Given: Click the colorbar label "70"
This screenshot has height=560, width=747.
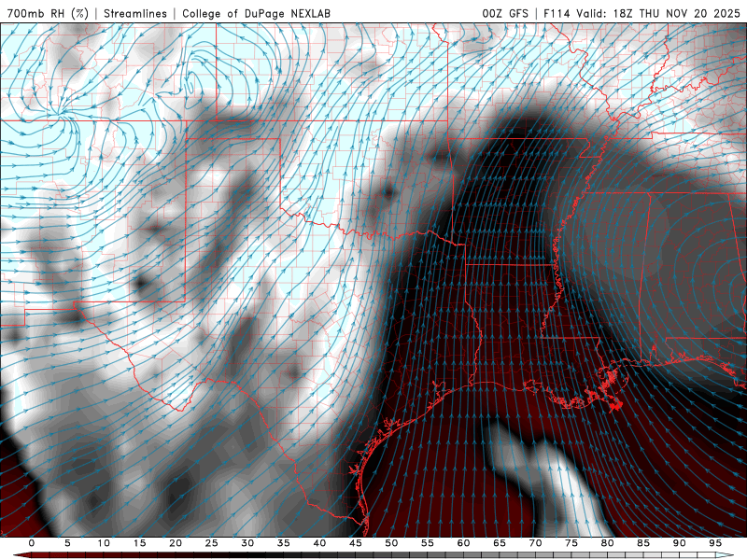Looking at the screenshot, I should (535, 543).
